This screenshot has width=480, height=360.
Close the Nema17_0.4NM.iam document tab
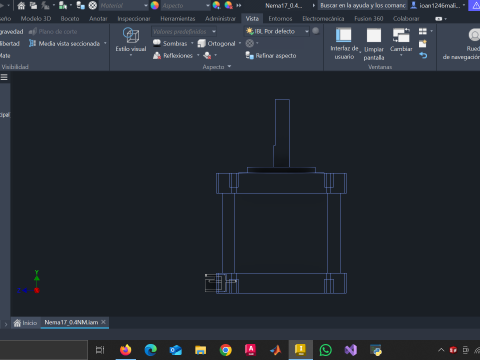tap(103, 322)
